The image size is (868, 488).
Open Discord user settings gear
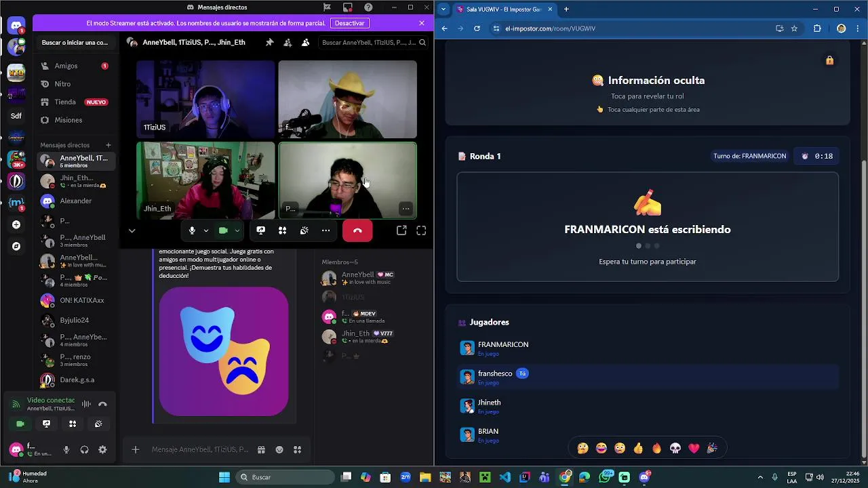(102, 449)
